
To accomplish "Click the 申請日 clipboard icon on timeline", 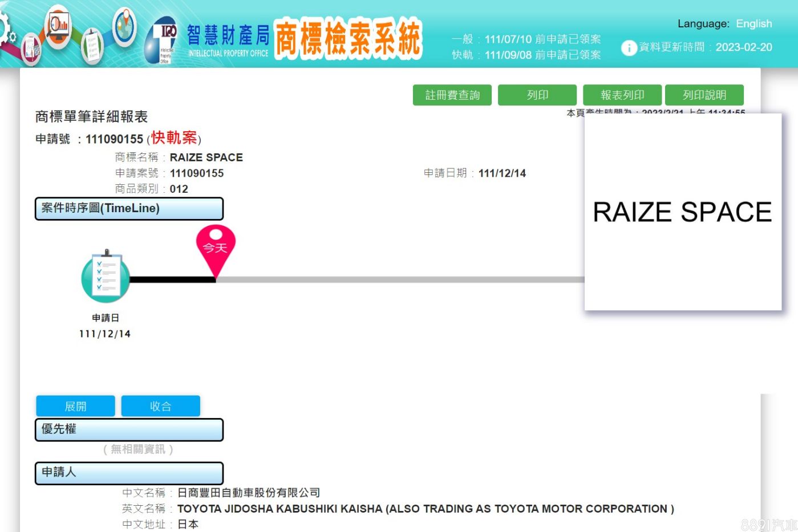I will click(x=106, y=277).
